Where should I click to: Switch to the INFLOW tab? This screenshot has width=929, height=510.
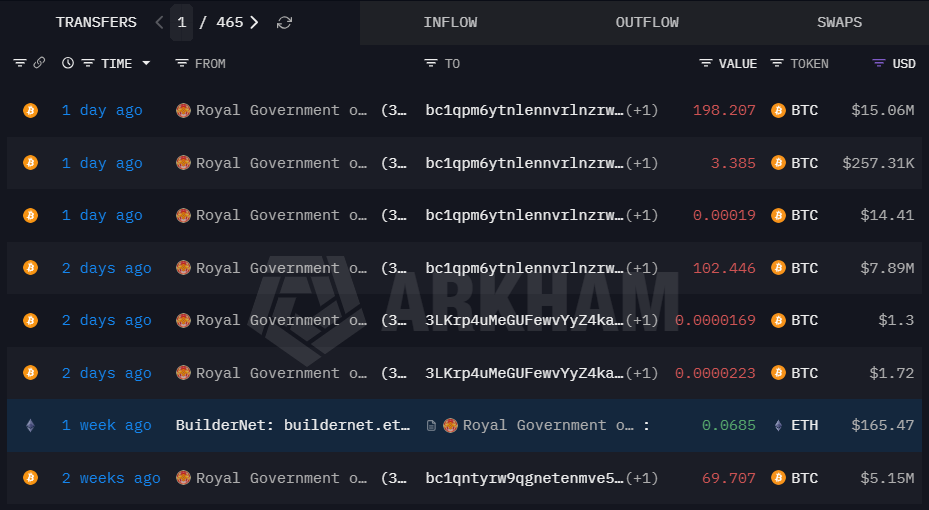click(x=450, y=23)
